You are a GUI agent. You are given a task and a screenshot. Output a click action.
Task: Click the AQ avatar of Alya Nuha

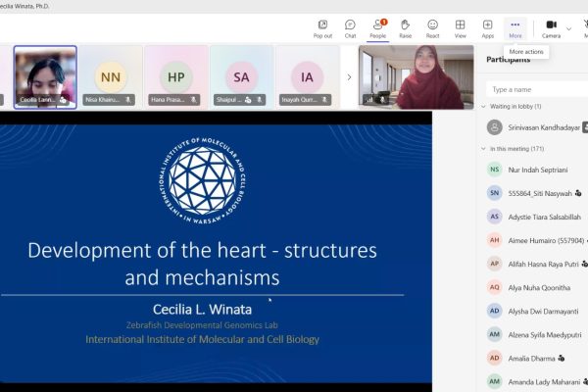point(495,287)
